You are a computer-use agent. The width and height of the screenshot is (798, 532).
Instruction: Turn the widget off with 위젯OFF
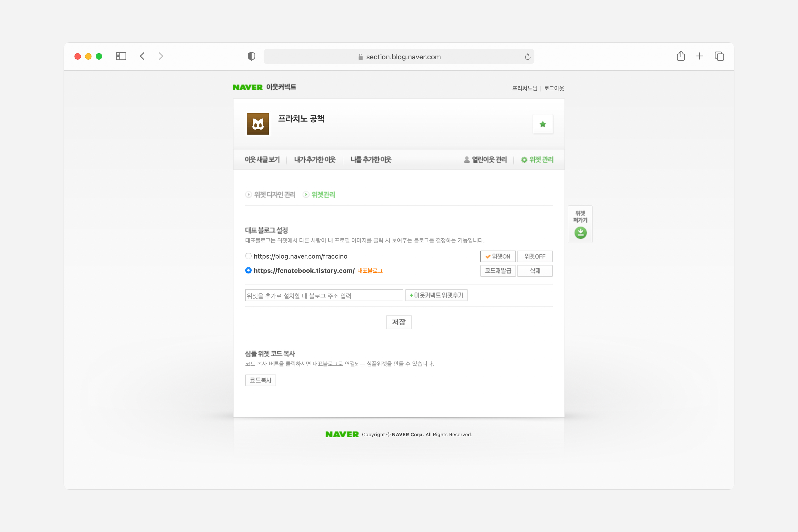[535, 256]
